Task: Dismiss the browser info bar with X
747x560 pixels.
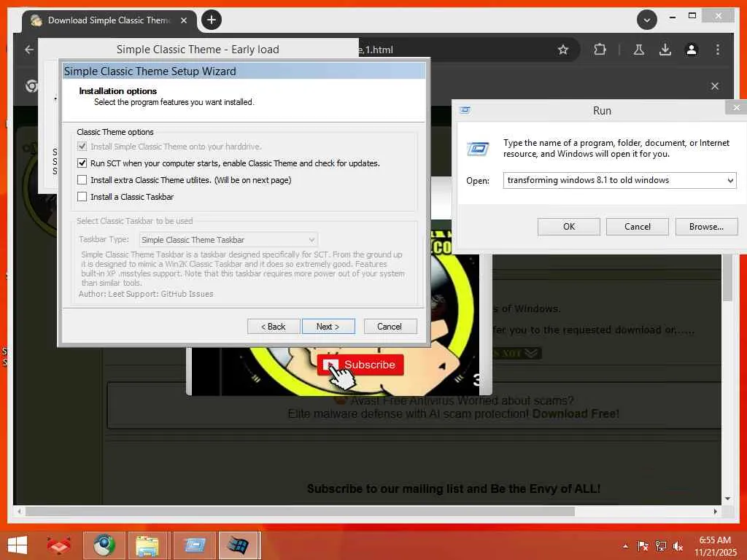Action: (715, 86)
